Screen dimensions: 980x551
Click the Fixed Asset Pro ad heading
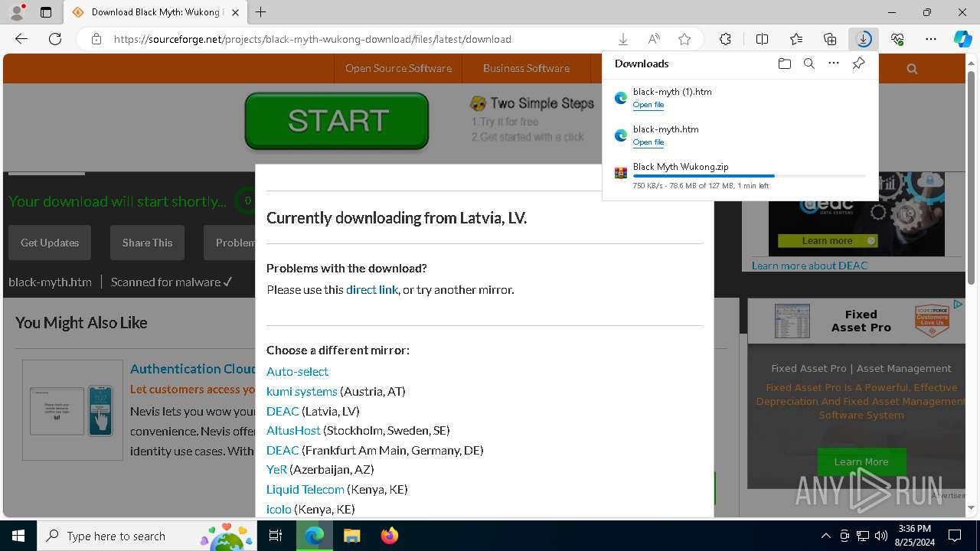(861, 321)
